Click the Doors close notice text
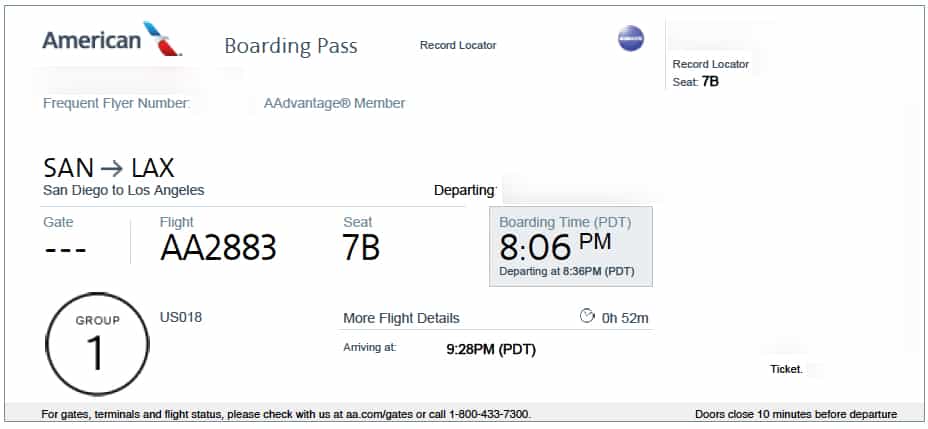This screenshot has width=928, height=429. point(796,414)
